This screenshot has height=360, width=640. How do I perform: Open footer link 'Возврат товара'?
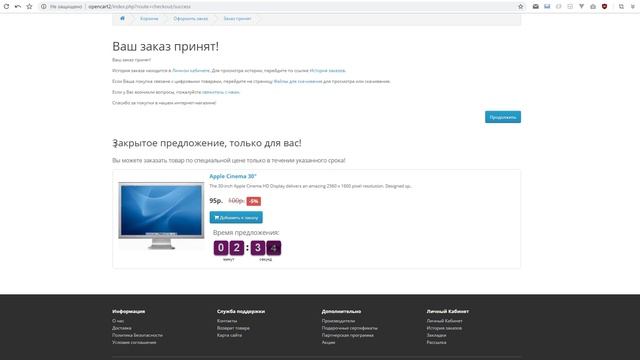pos(233,328)
